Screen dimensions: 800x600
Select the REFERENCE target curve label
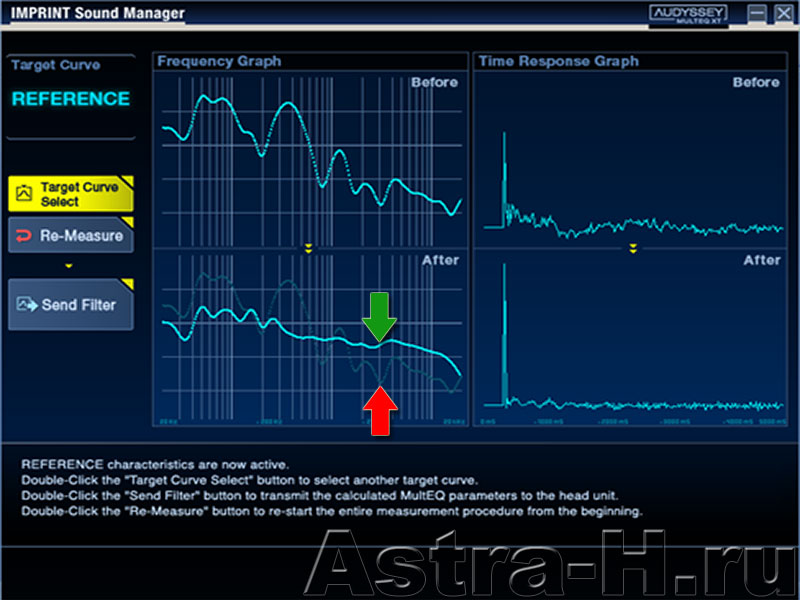[x=71, y=98]
